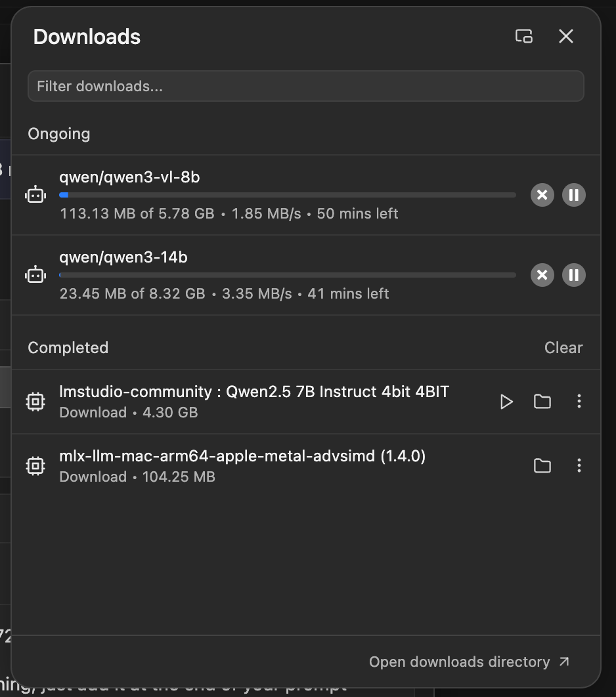Image resolution: width=616 pixels, height=697 pixels.
Task: Show Qwen2.5 7B Instruct in folder
Action: (x=542, y=402)
